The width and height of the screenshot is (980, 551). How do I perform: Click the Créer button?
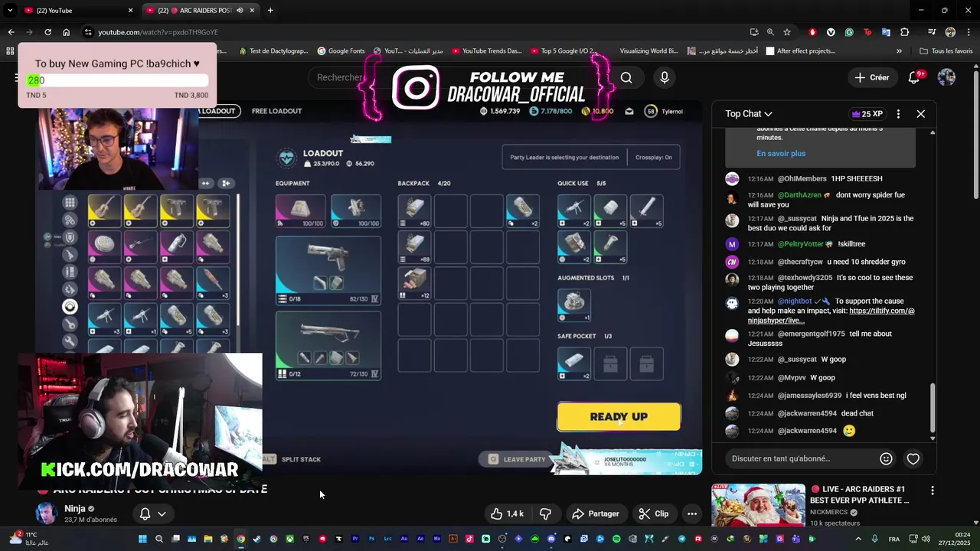[x=872, y=77]
